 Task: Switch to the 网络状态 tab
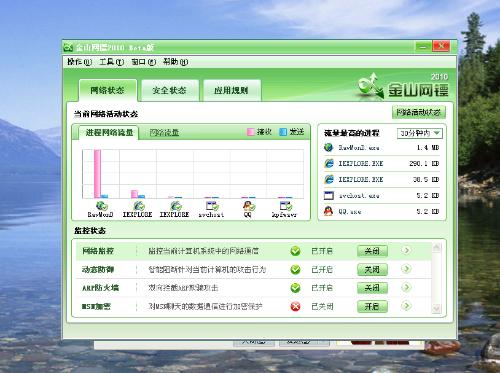pos(108,90)
